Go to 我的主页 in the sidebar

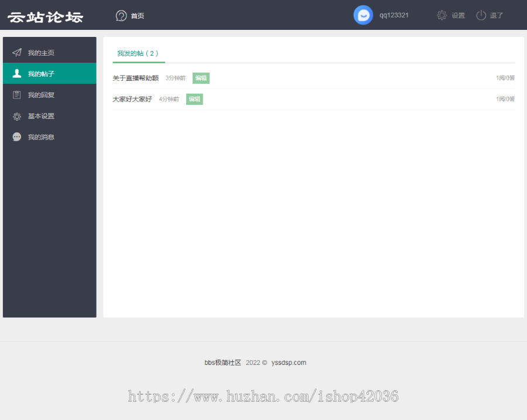[49, 53]
